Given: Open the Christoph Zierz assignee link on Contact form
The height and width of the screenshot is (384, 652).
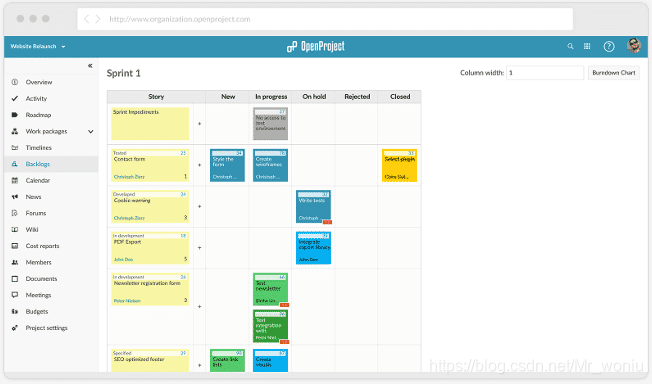Looking at the screenshot, I should pyautogui.click(x=129, y=177).
